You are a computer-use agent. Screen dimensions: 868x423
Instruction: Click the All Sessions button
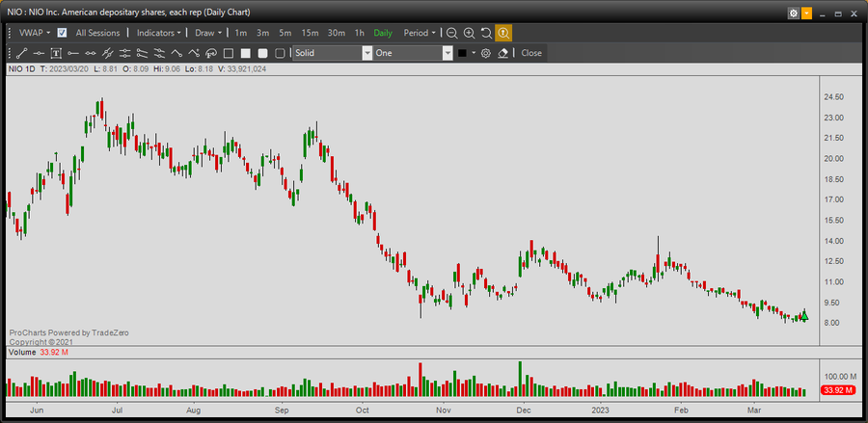tap(97, 33)
